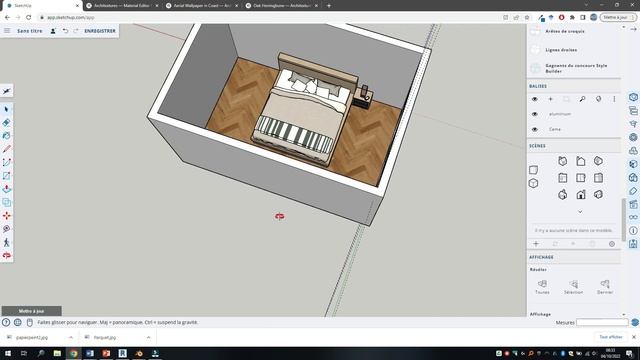Click the color-by-tag icon in Balises
Image resolution: width=640 pixels, height=360 pixels.
point(598,99)
